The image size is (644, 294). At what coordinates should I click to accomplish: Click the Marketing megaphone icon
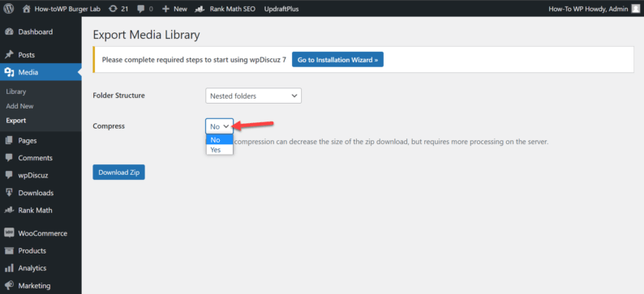coord(9,285)
